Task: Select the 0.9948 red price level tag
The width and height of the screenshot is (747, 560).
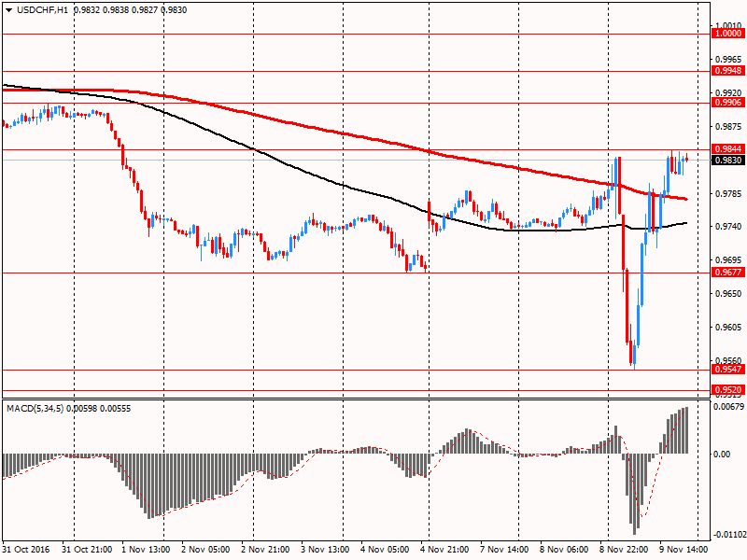Action: 727,71
